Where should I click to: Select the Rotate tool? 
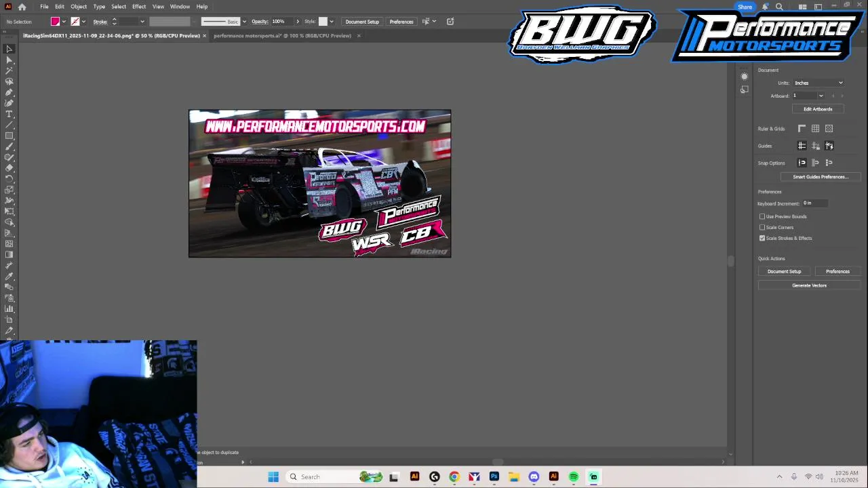pyautogui.click(x=9, y=179)
